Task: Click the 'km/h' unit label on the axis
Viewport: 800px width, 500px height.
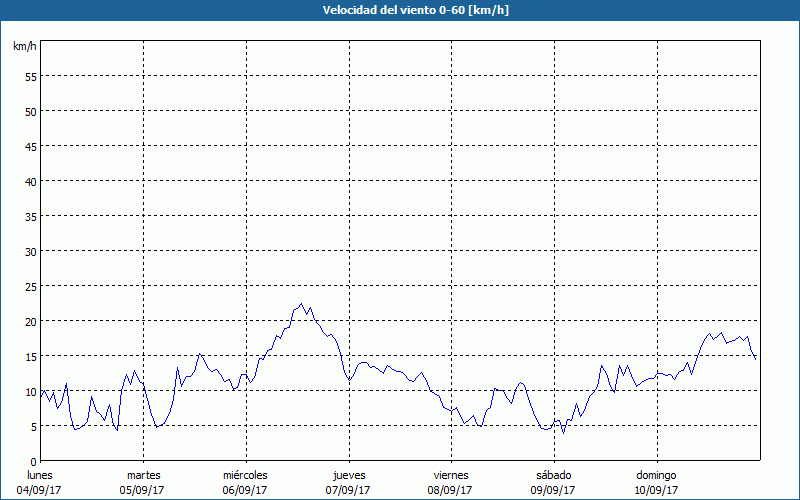Action: pos(25,47)
